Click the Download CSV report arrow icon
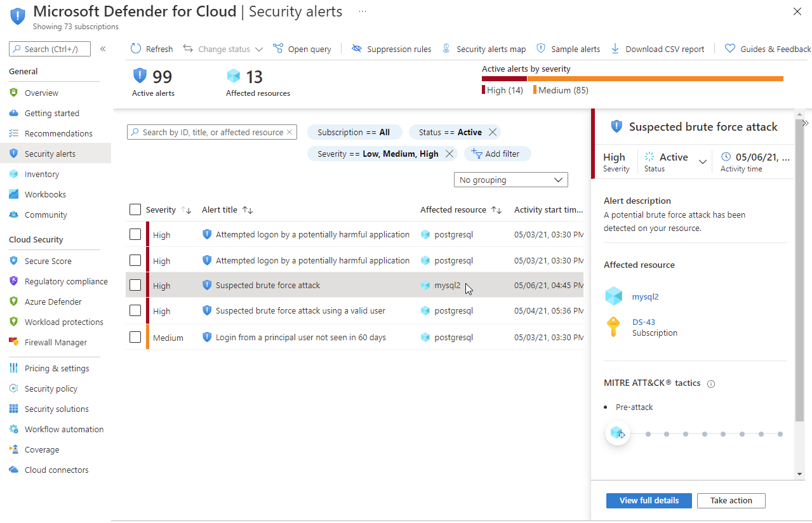This screenshot has height=523, width=812. 615,49
